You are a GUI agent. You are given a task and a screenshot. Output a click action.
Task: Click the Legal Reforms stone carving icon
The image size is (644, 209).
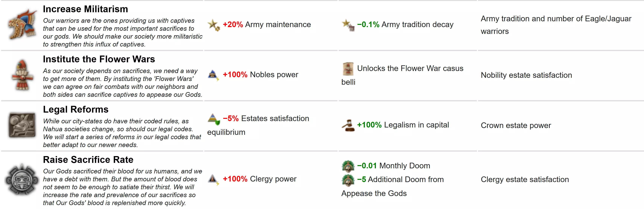tap(22, 125)
